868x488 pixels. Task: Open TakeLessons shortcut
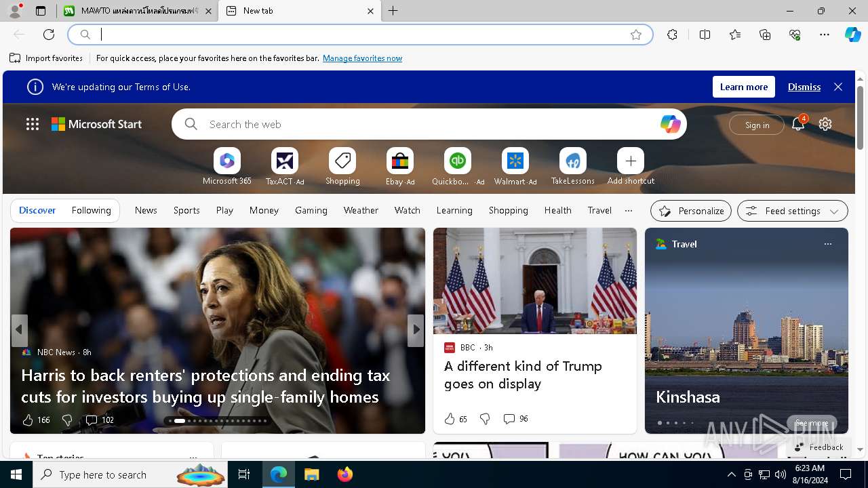(x=573, y=167)
